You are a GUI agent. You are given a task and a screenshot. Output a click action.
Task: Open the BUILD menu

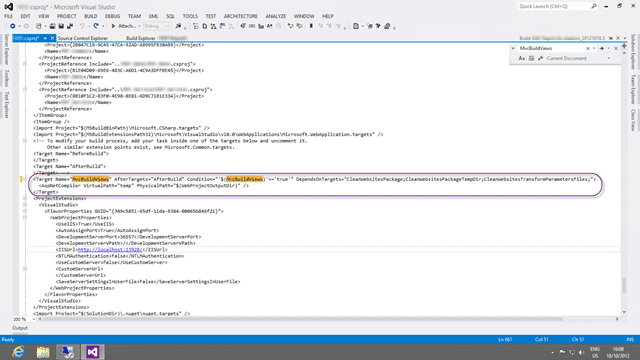point(91,16)
